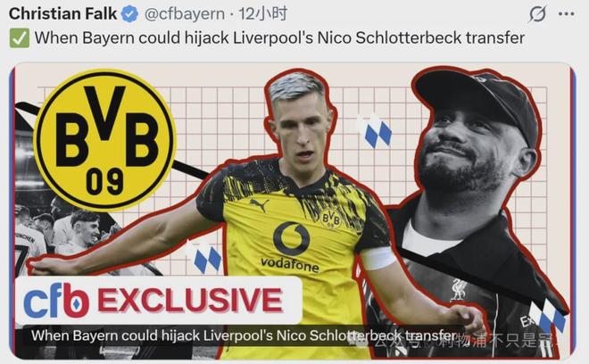
Task: Click the blue diamond pattern near the cap
Action: 377,131
